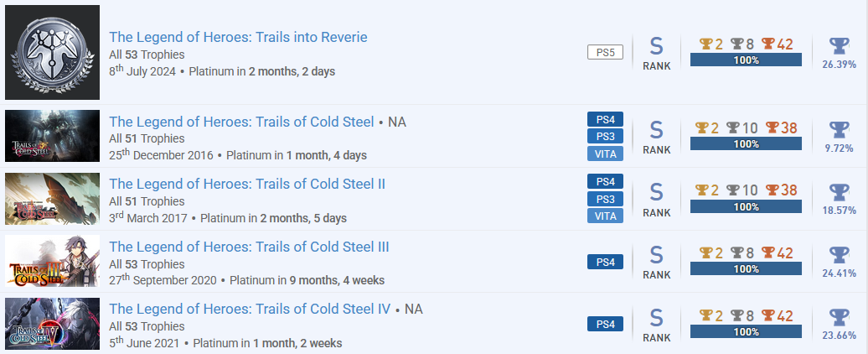868x354 pixels.
Task: Click PS3 tag on Trails of Cold Steel II
Action: 605,199
